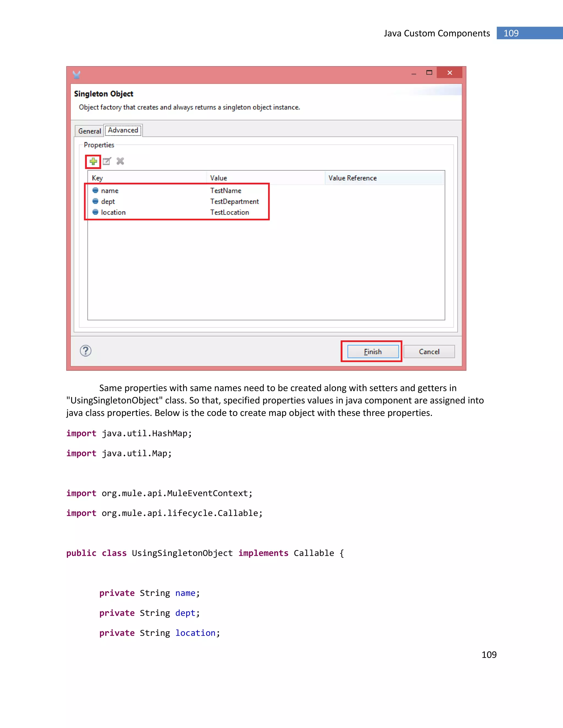Click the Finish button
The image size is (563, 728).
point(373,352)
